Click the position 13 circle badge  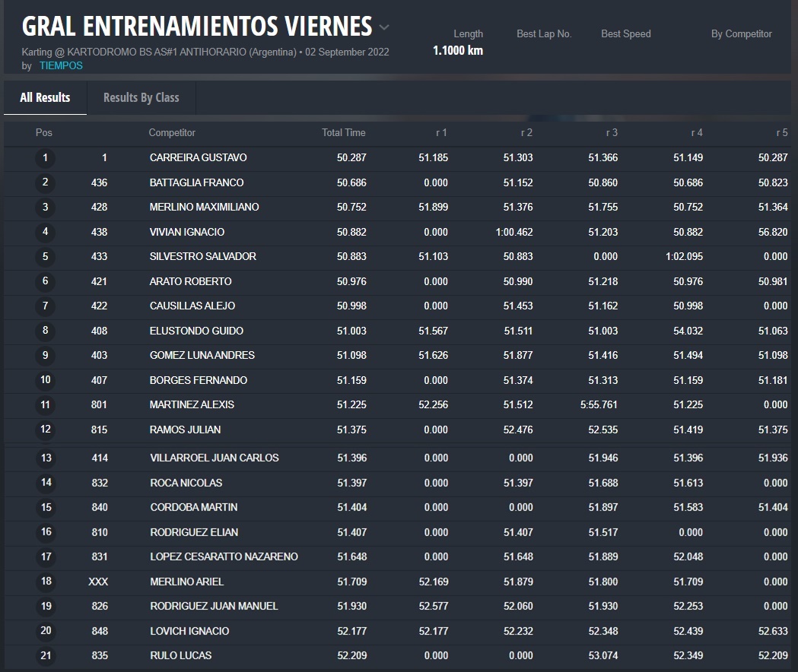pyautogui.click(x=46, y=458)
